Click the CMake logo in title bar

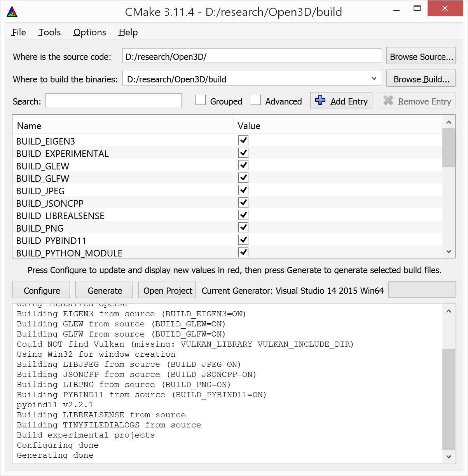pos(12,12)
